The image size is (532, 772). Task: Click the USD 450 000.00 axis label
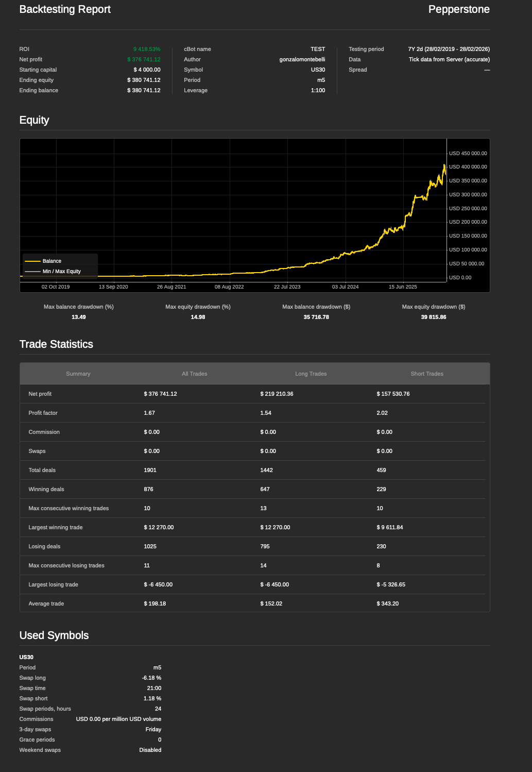click(x=468, y=154)
